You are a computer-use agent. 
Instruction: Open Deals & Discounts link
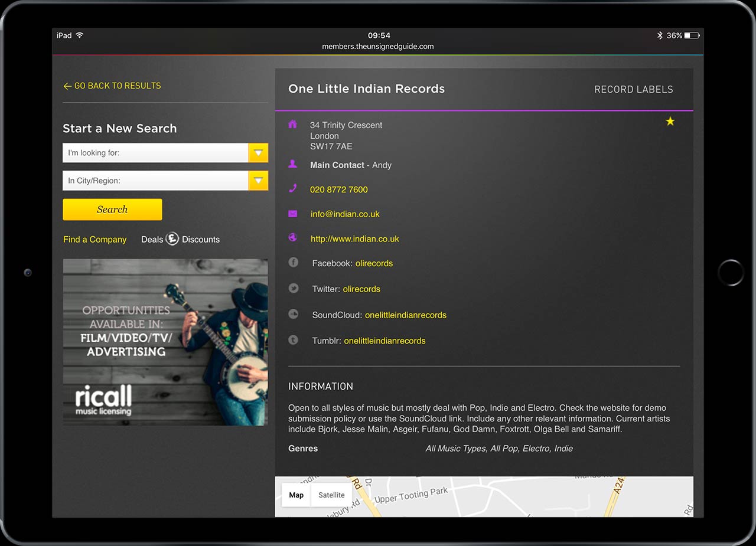pos(180,239)
